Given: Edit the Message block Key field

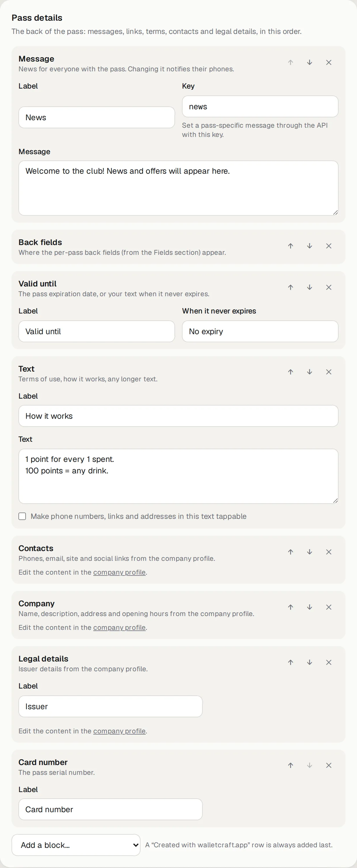Looking at the screenshot, I should point(260,106).
